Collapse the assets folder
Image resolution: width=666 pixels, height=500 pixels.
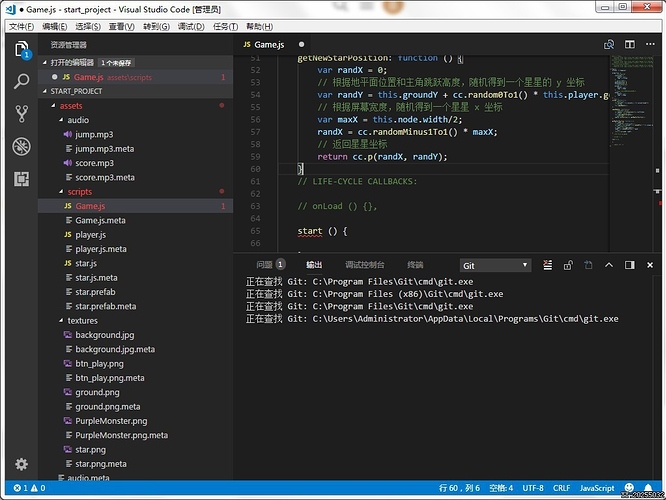click(x=71, y=105)
